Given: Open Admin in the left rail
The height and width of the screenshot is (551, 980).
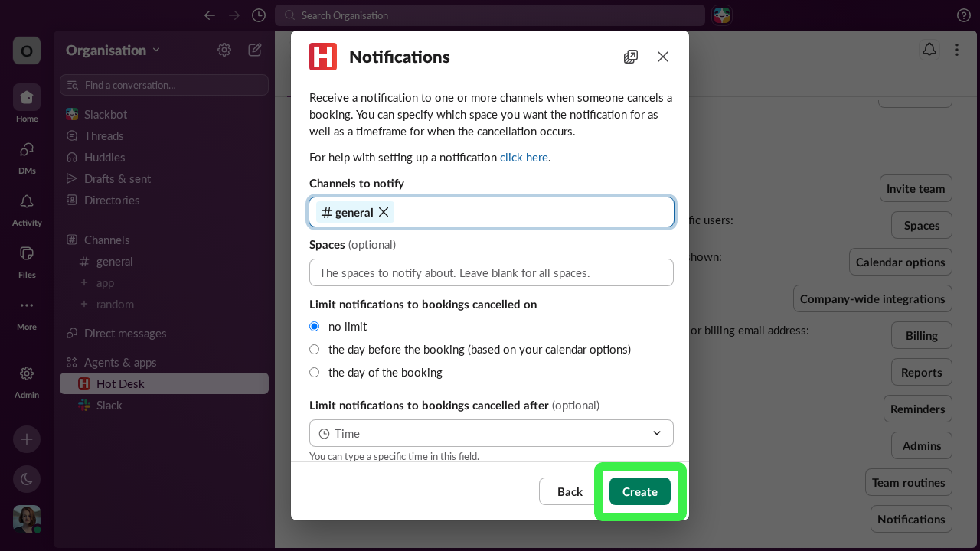Looking at the screenshot, I should click(27, 380).
